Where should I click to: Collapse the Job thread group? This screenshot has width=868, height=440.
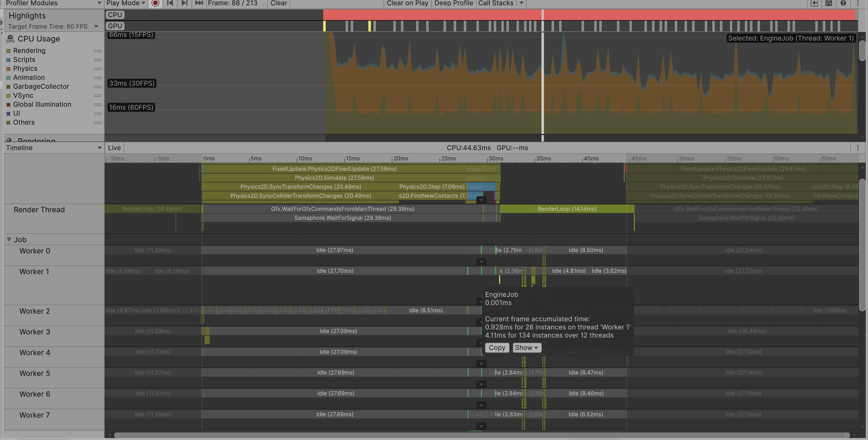(9, 240)
